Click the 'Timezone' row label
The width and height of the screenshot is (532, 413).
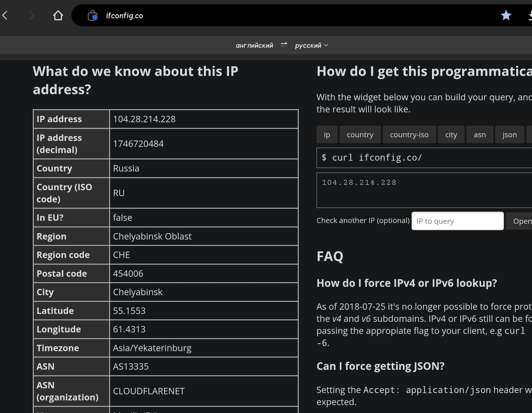(58, 348)
